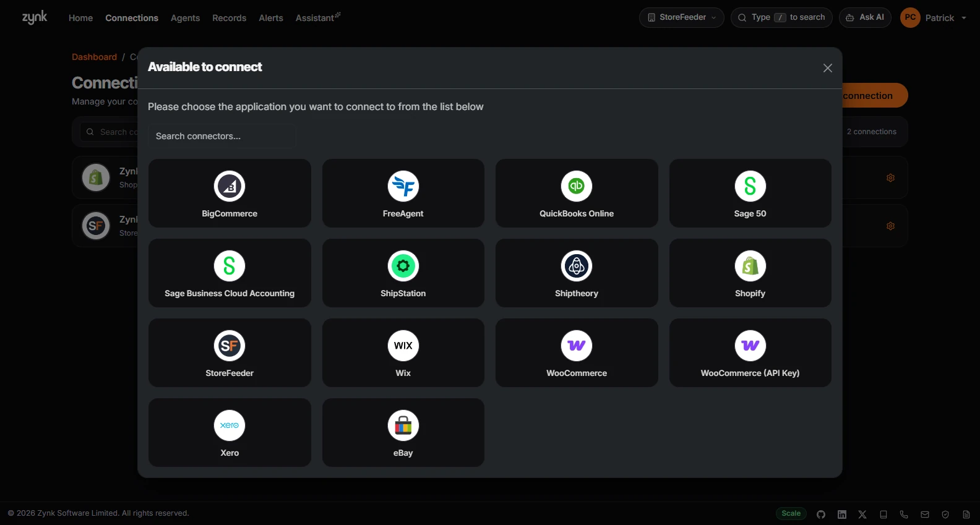Screen dimensions: 980x525
Task: Click the Scale plan badge
Action: point(791,514)
